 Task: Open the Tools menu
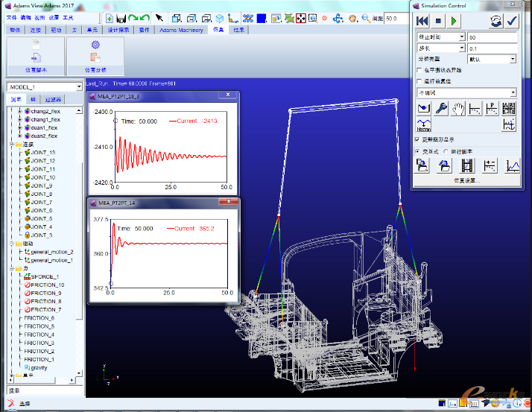pos(68,18)
